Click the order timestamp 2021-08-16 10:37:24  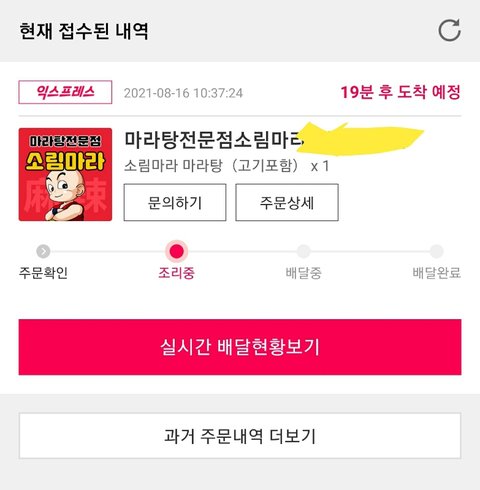point(183,93)
